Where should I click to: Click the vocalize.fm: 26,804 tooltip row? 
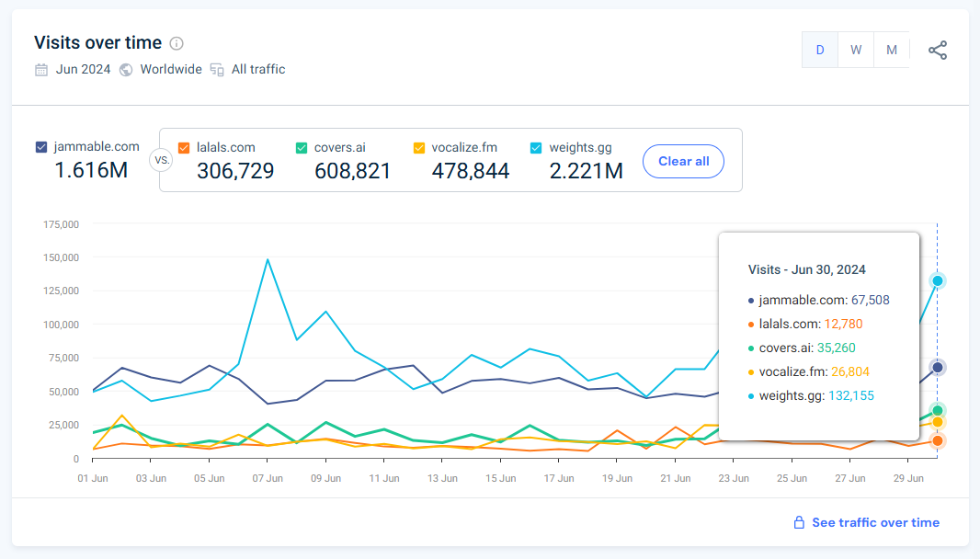tap(809, 372)
